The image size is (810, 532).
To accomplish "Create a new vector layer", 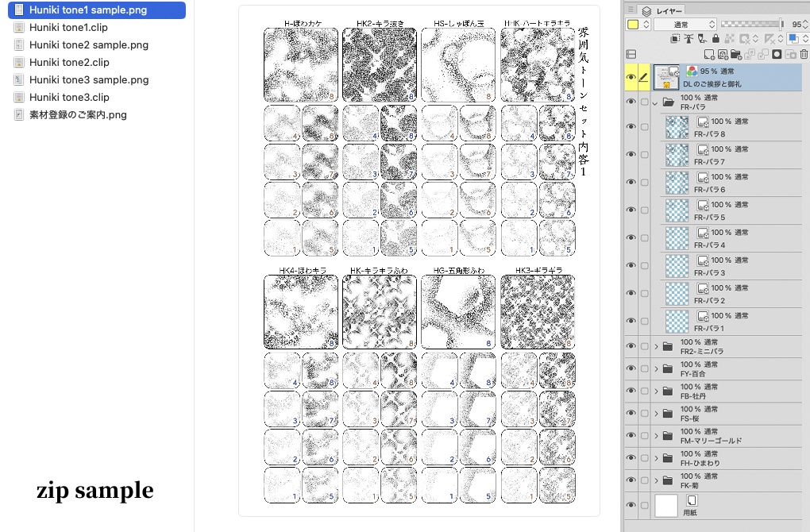I will [723, 54].
